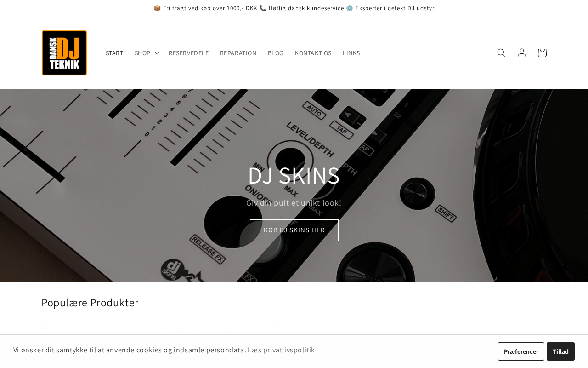Open the REPARATION page
The width and height of the screenshot is (588, 368).
(x=238, y=53)
